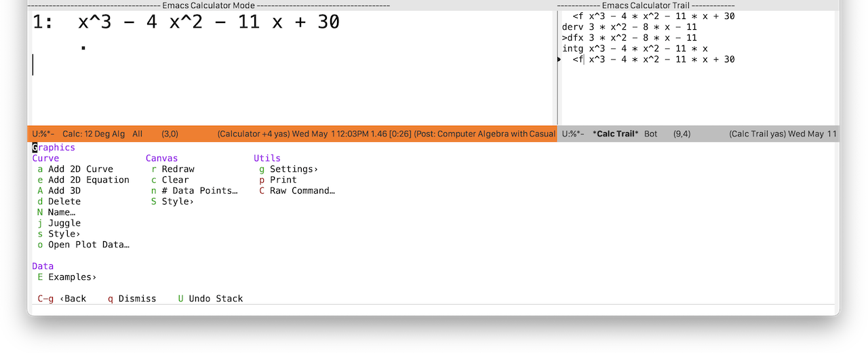Click first <f trail entry at top
The image size is (868, 353).
[654, 16]
